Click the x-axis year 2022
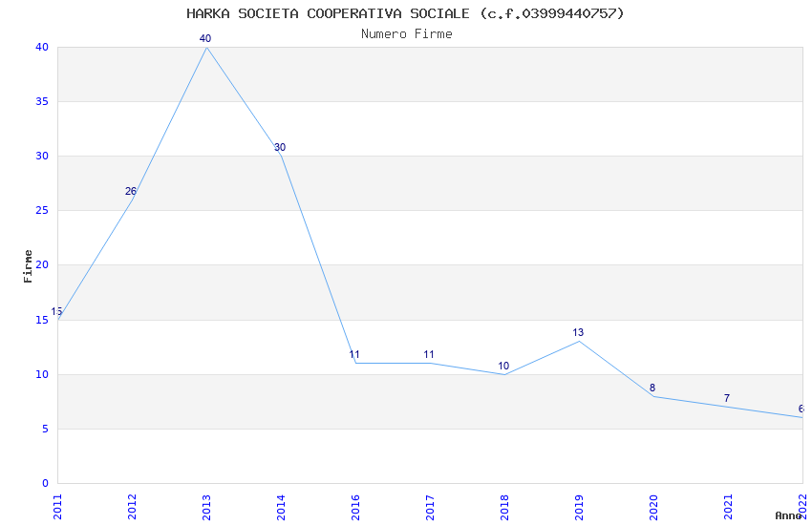 803,507
